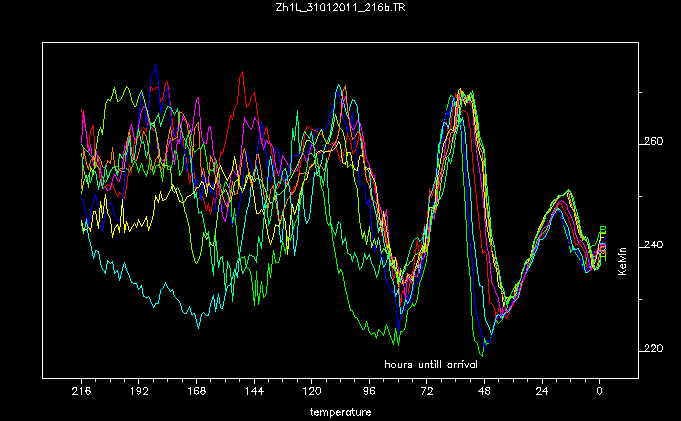Click the 72 x-axis tick label
The height and width of the screenshot is (421, 681).
(x=427, y=394)
